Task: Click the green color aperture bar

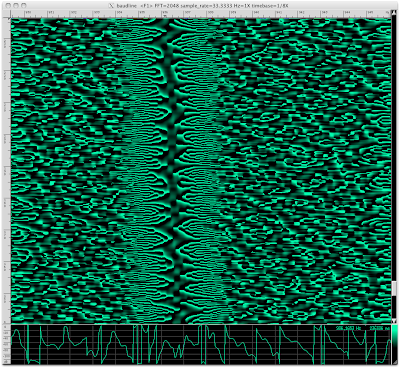Action: (395, 344)
